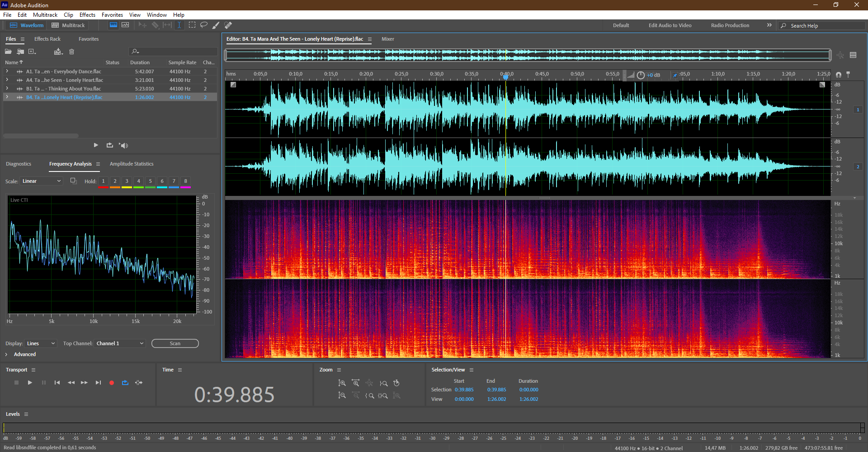868x452 pixels.
Task: Play file preview in Files panel
Action: (96, 145)
